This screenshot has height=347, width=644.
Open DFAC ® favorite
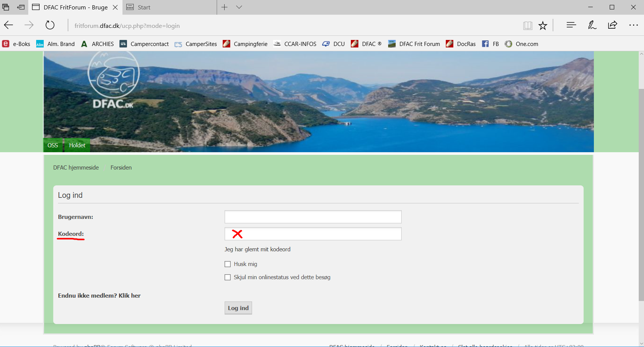[366, 44]
